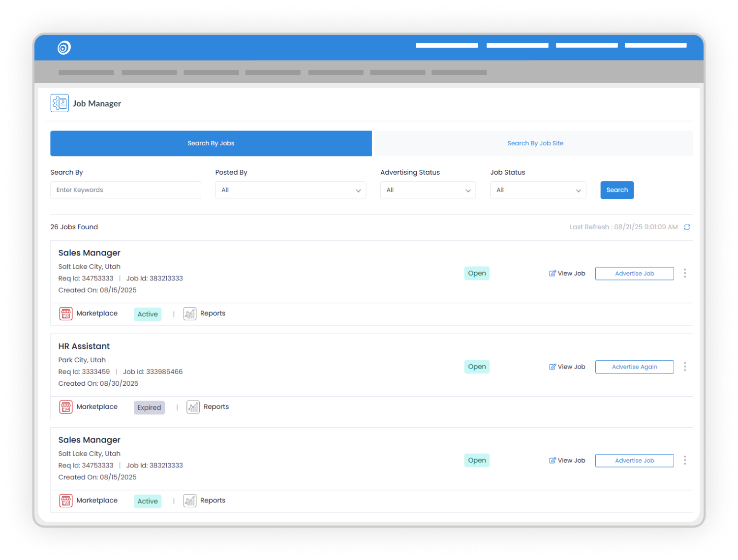This screenshot has width=738, height=560.
Task: Click Advertise Job for the first Sales Manager
Action: tap(634, 273)
